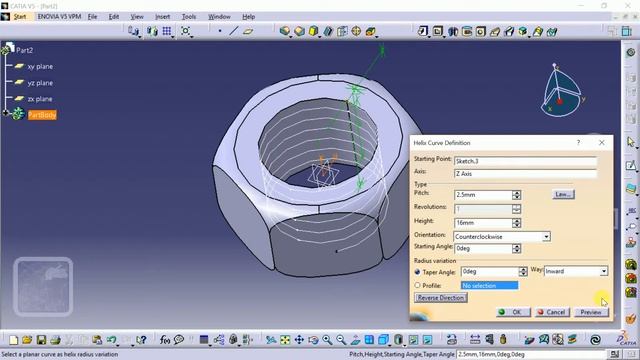This screenshot has width=640, height=360.
Task: Open the Orientation Counterclockwise dropdown
Action: tap(546, 237)
